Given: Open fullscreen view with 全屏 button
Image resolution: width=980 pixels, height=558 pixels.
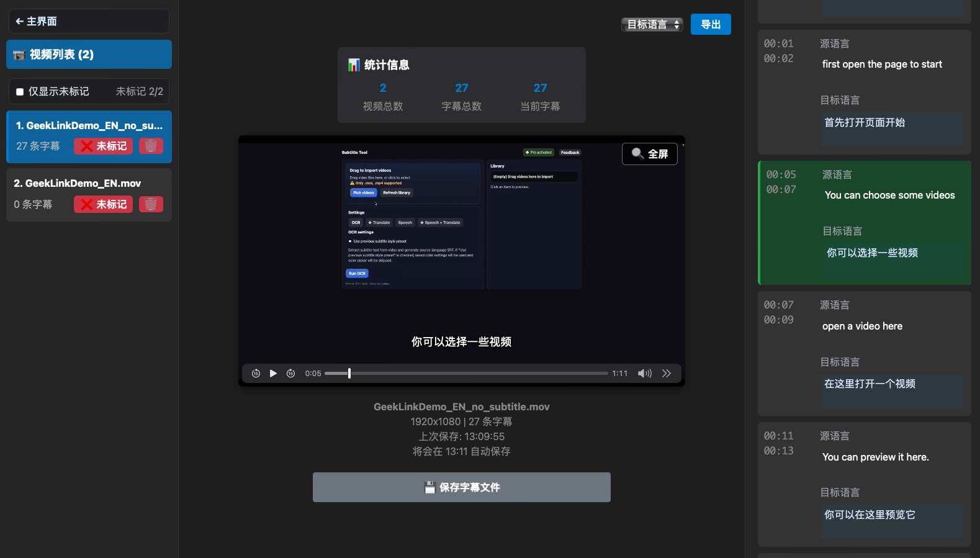Looking at the screenshot, I should (649, 154).
